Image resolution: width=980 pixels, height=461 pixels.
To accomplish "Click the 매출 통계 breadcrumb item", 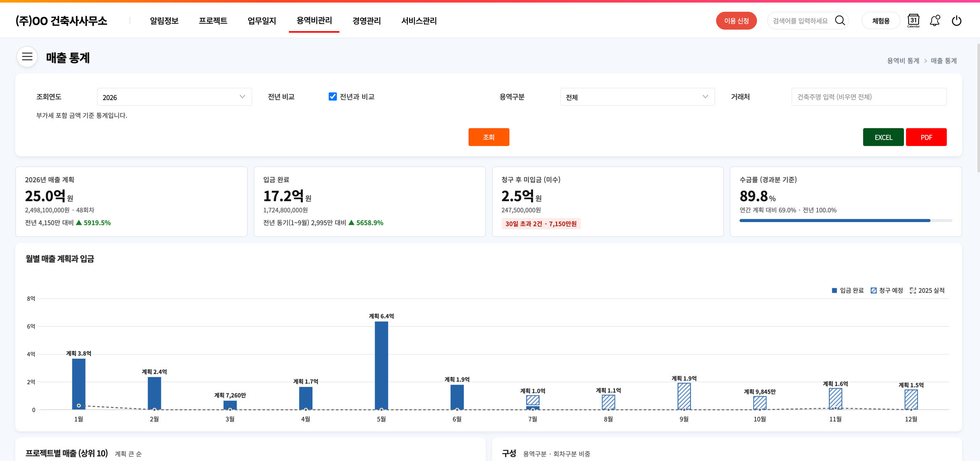I will tap(943, 61).
